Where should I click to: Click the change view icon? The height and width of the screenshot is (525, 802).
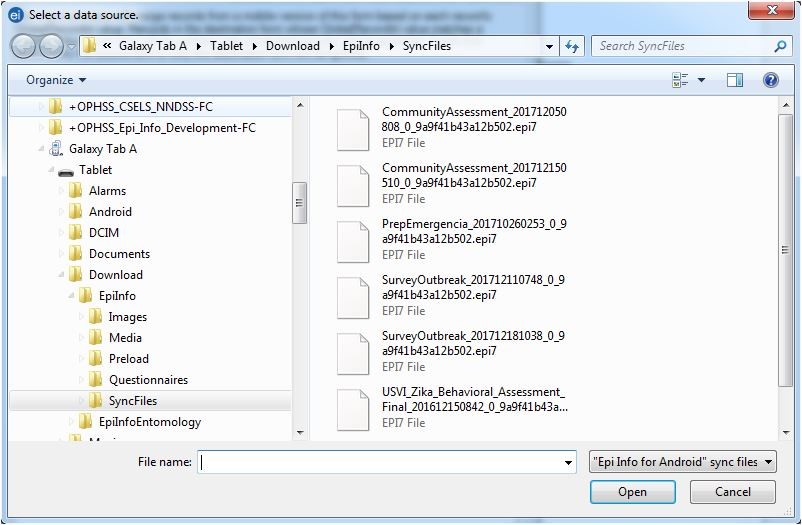point(680,80)
